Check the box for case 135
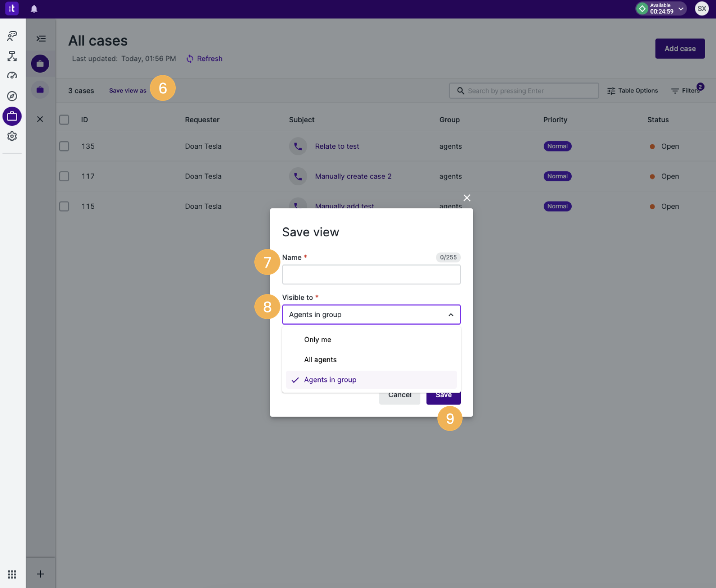The image size is (716, 588). (x=64, y=146)
